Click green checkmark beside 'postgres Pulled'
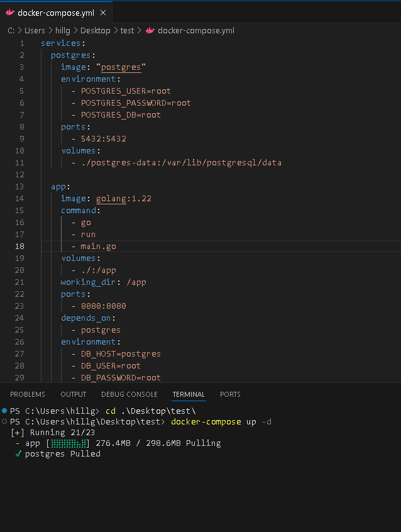Screen dimensions: 401x532 pyautogui.click(x=18, y=453)
